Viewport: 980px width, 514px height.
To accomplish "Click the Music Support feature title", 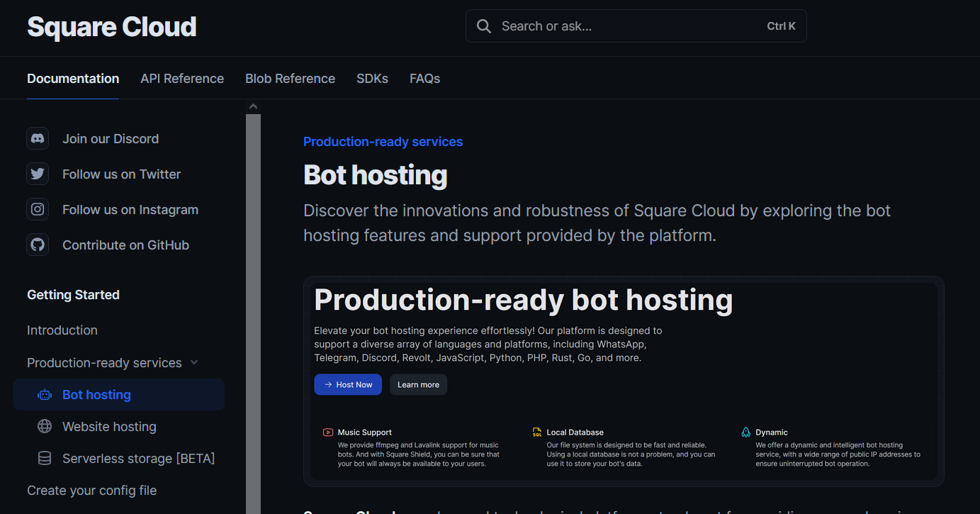I will 364,432.
